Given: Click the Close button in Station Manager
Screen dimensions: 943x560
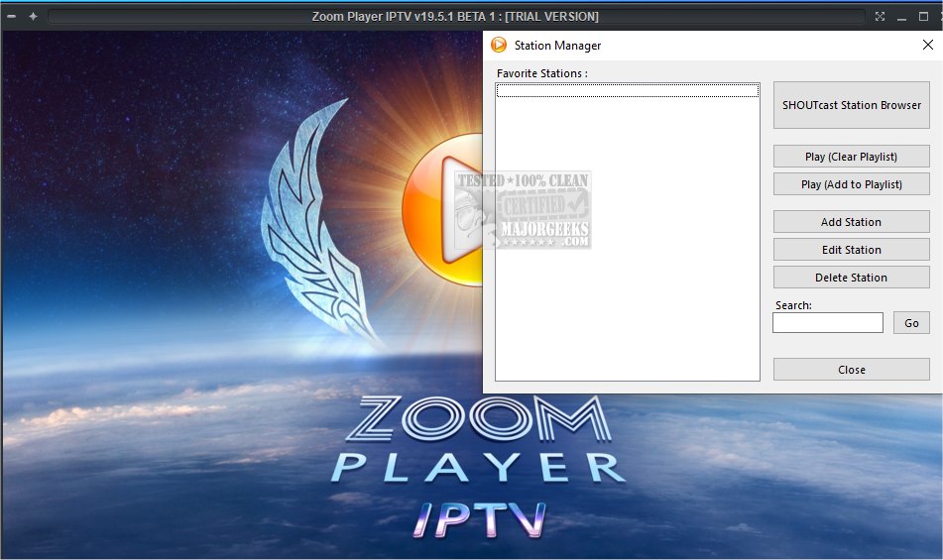Looking at the screenshot, I should (851, 370).
